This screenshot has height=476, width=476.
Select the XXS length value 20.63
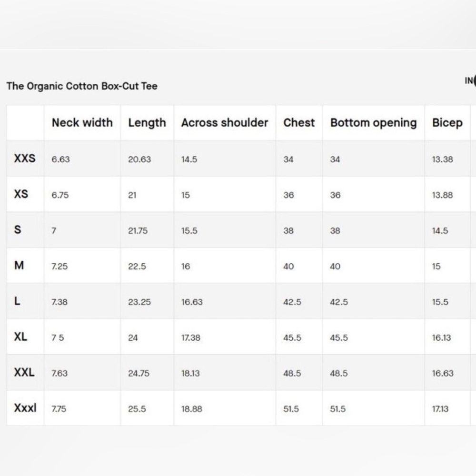click(x=139, y=159)
